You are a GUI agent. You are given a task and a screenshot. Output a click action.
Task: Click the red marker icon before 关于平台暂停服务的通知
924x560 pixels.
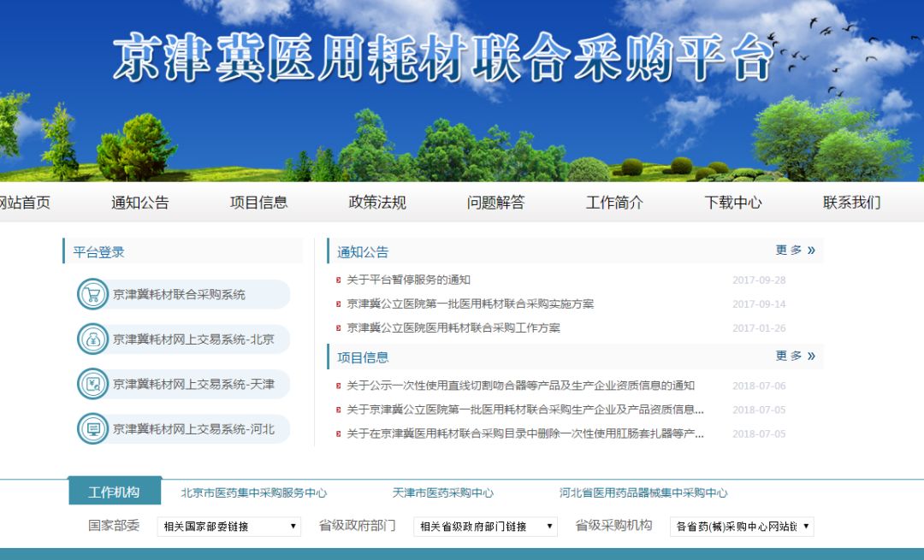pos(337,280)
